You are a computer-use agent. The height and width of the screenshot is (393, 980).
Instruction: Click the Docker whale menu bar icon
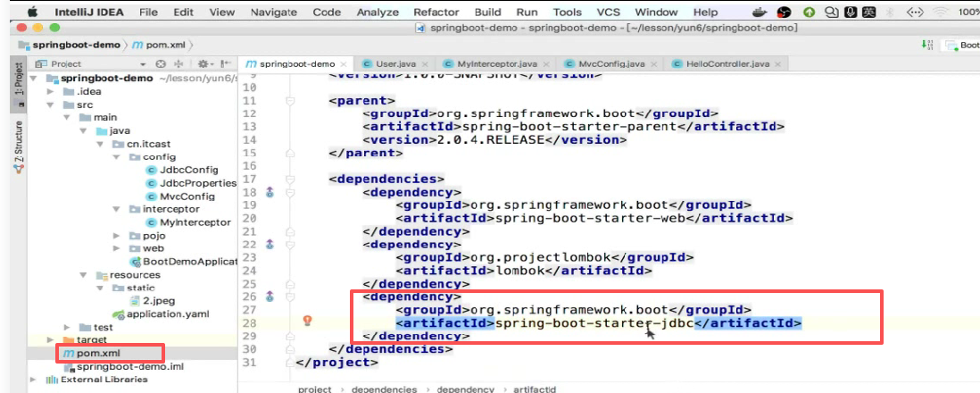[760, 12]
